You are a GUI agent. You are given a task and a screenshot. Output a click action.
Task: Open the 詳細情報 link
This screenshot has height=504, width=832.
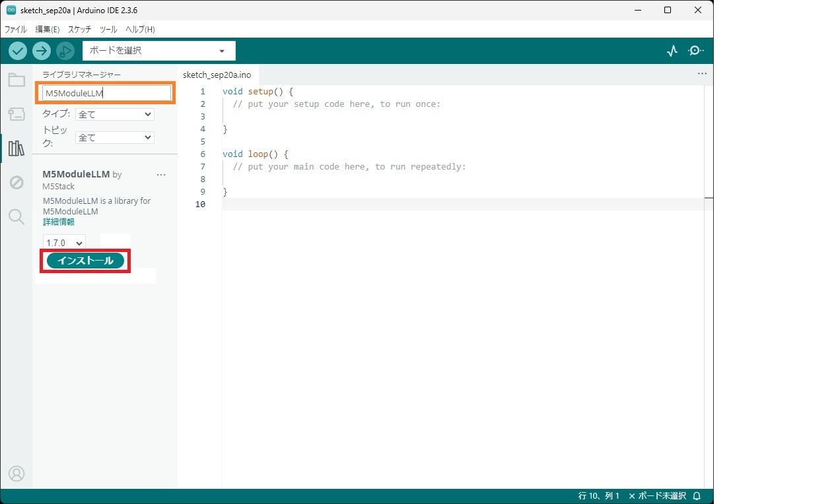click(59, 222)
